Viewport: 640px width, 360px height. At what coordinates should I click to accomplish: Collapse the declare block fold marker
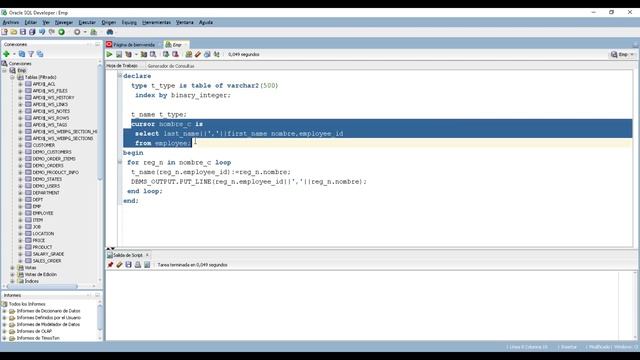120,76
